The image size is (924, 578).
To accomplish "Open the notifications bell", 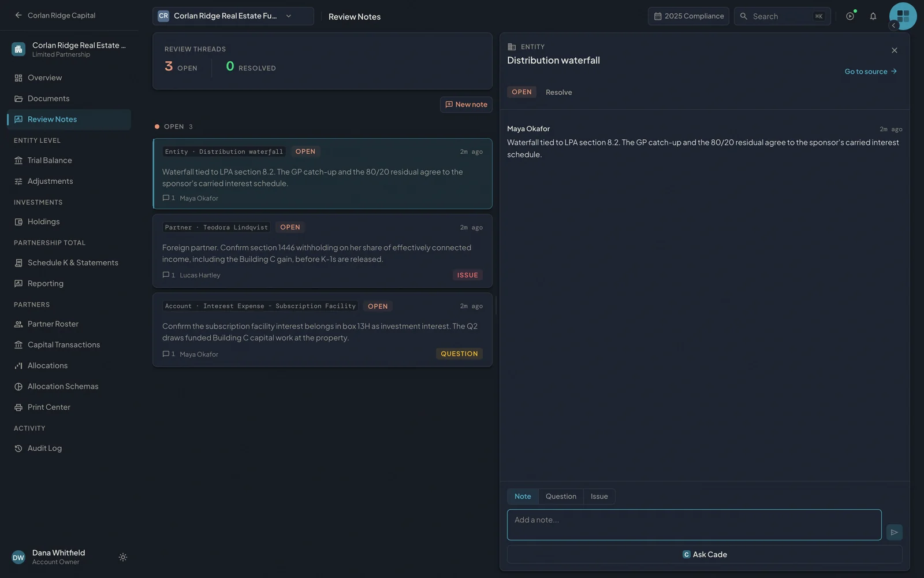I will click(873, 16).
